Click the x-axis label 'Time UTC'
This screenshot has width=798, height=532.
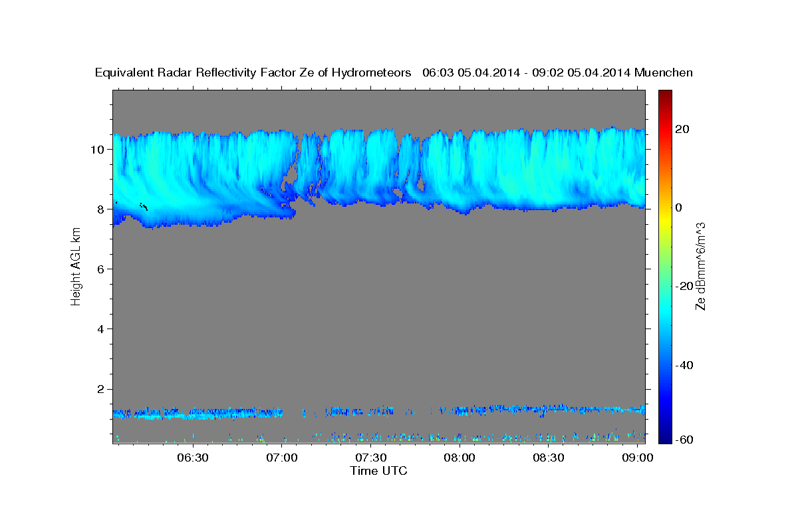(x=378, y=471)
